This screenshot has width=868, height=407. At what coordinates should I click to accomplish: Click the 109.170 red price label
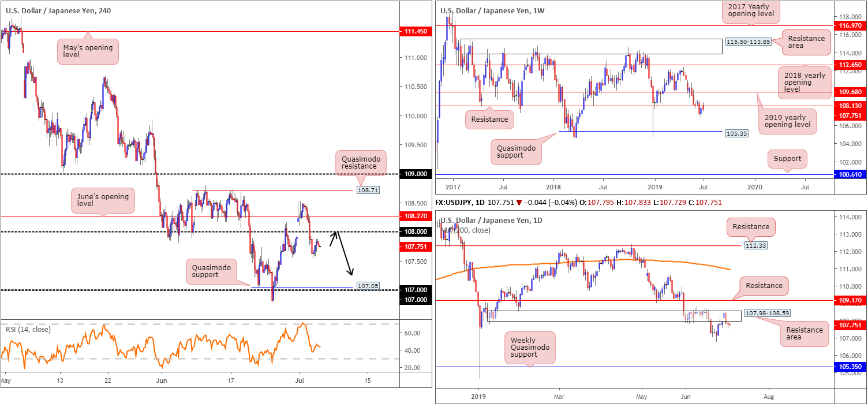pyautogui.click(x=850, y=301)
